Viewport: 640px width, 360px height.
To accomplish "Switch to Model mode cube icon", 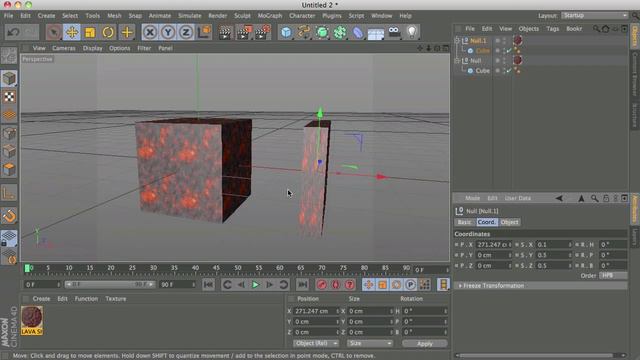I will pyautogui.click(x=9, y=78).
